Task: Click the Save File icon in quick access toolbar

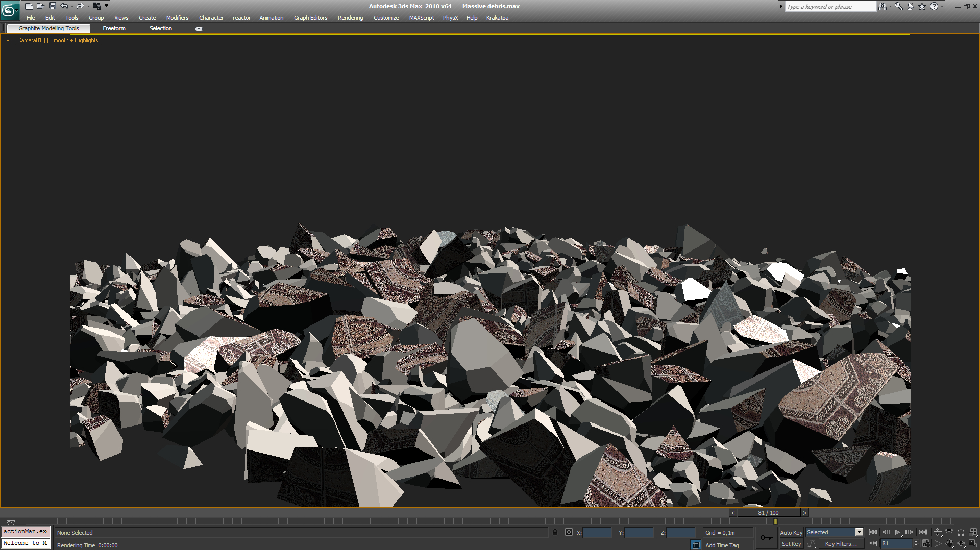Action: pos(52,6)
